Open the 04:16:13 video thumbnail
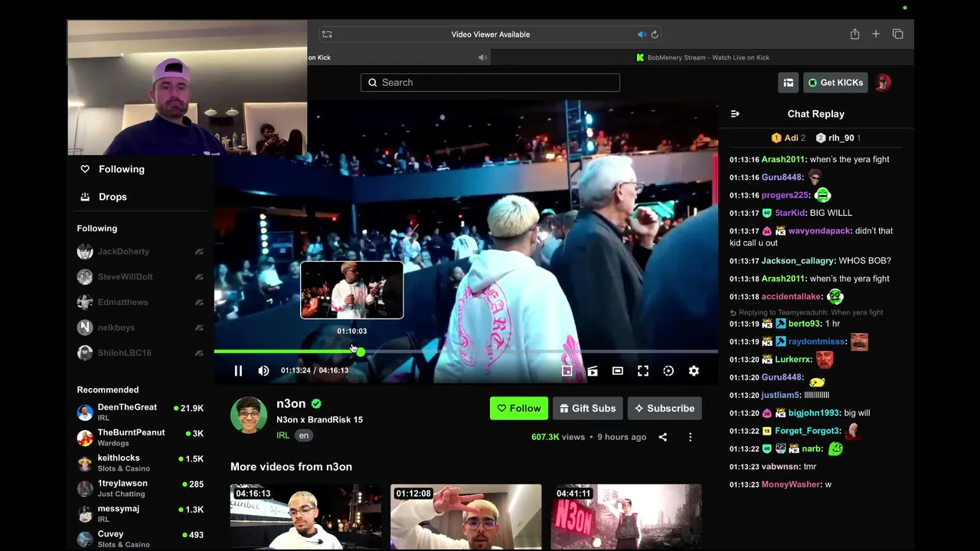Image resolution: width=980 pixels, height=551 pixels. (305, 517)
